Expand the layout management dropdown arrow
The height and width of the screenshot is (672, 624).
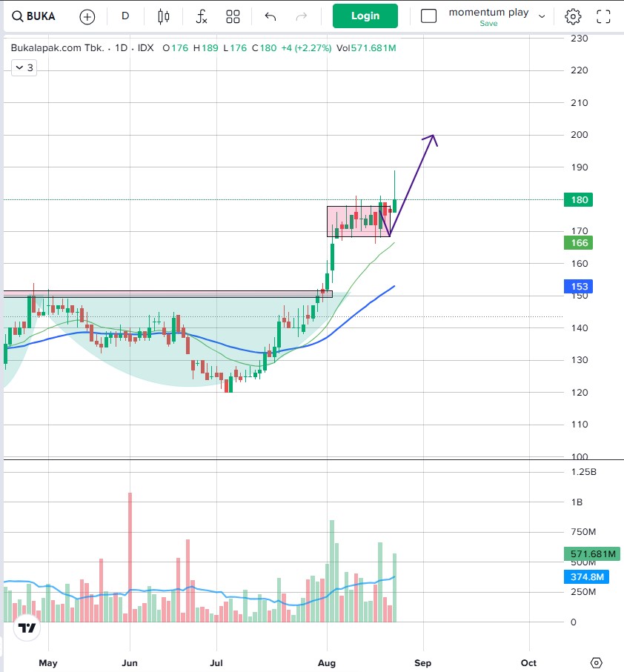[x=542, y=16]
